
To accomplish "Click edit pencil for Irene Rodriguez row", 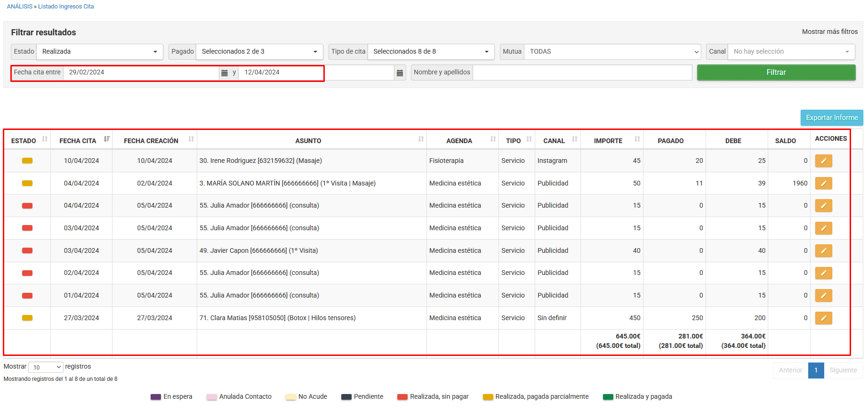I will pos(823,161).
